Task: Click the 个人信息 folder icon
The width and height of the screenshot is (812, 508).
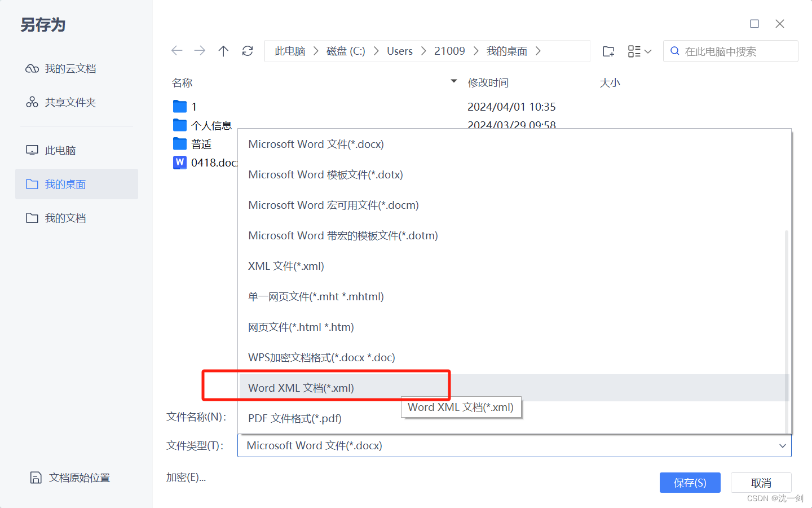Action: tap(180, 125)
